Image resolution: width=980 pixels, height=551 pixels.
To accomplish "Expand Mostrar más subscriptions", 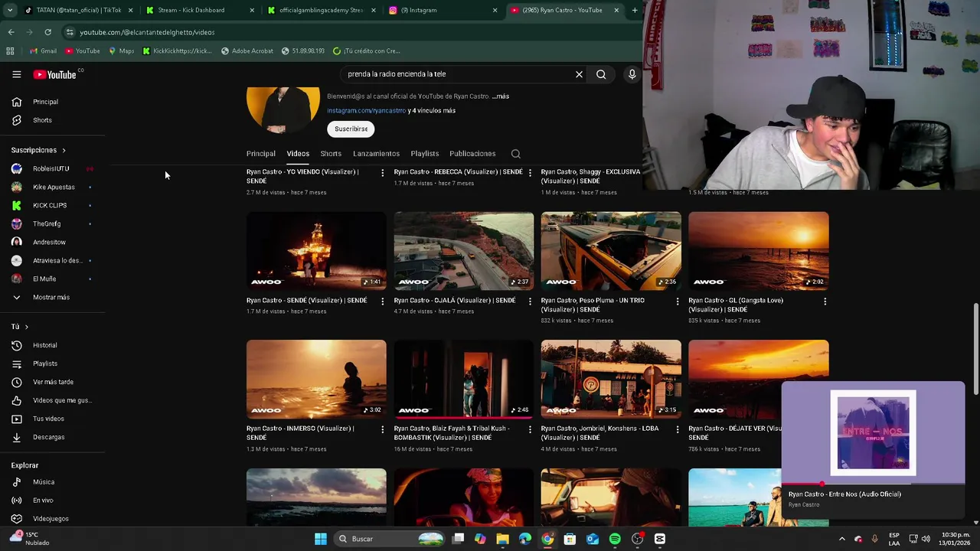I will tap(52, 298).
